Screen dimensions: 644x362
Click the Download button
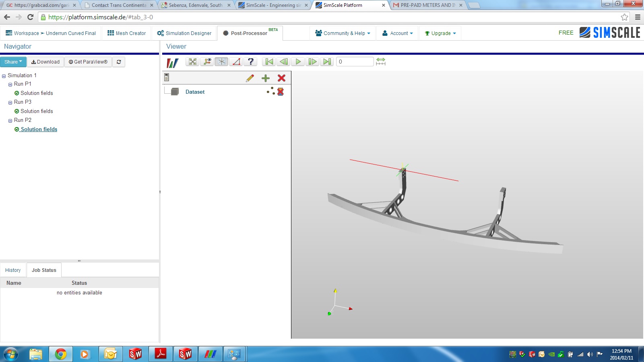point(45,62)
